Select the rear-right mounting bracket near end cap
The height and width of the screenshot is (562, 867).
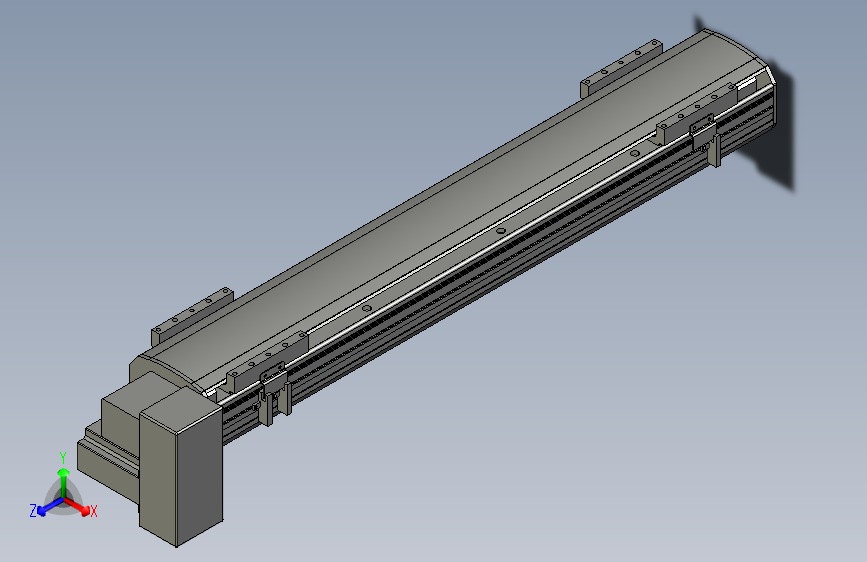[x=621, y=69]
